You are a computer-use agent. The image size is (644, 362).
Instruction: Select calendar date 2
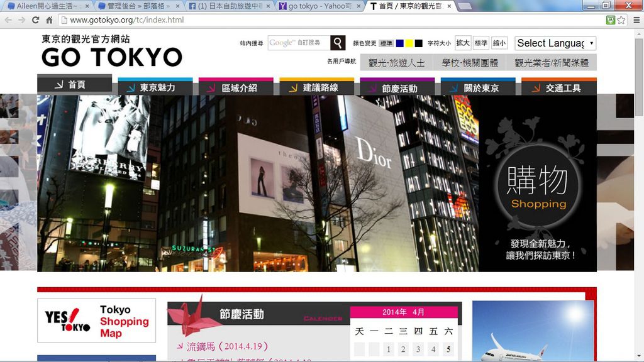(x=403, y=349)
